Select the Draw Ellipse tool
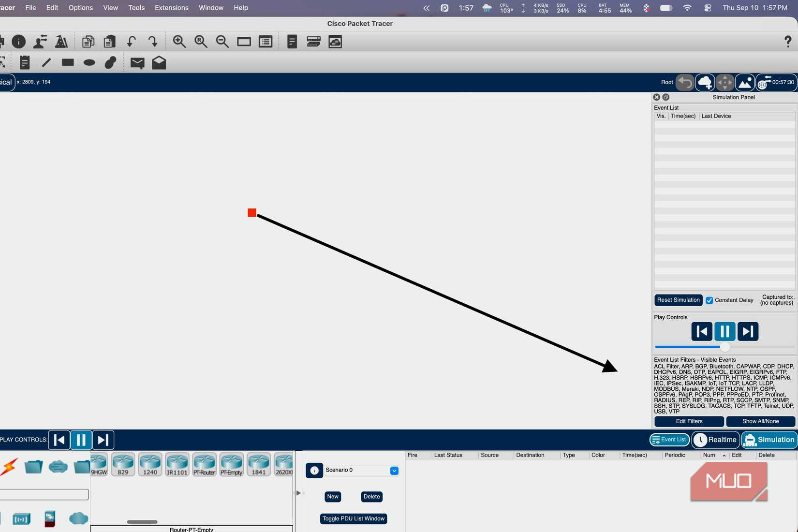This screenshot has height=532, width=798. coord(89,62)
